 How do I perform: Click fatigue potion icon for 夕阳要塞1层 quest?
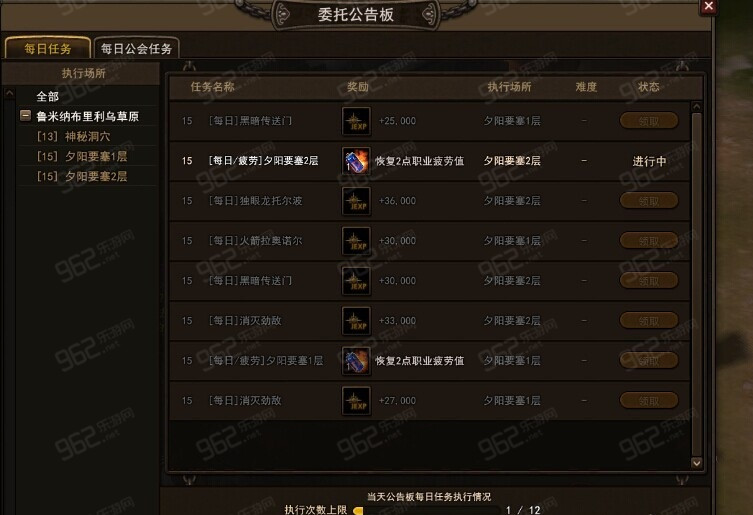coord(356,360)
